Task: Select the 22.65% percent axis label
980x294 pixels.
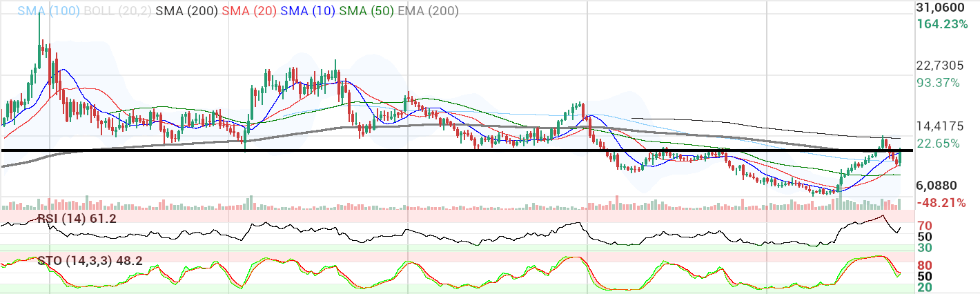Action: 939,144
